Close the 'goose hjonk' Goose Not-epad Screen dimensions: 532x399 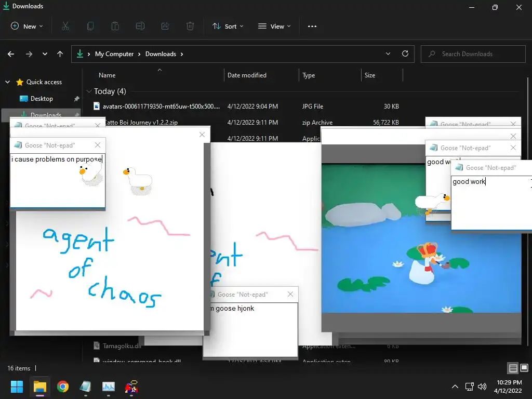[x=290, y=294]
